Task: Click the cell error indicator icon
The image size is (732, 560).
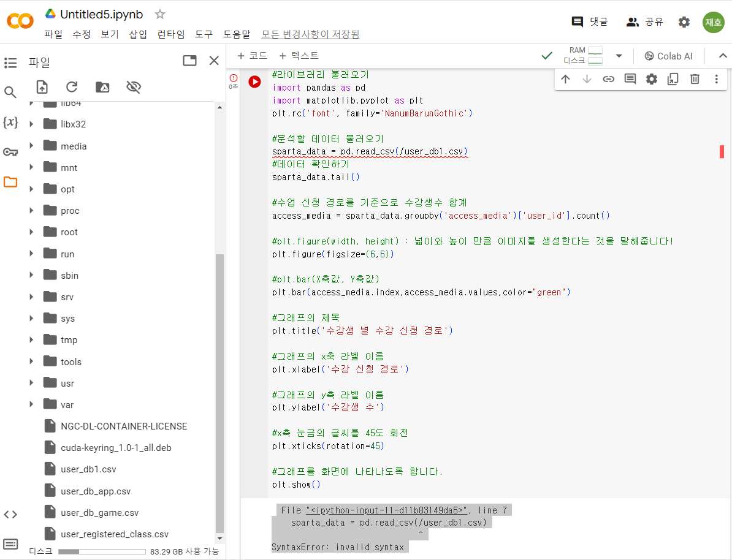Action: pyautogui.click(x=234, y=78)
